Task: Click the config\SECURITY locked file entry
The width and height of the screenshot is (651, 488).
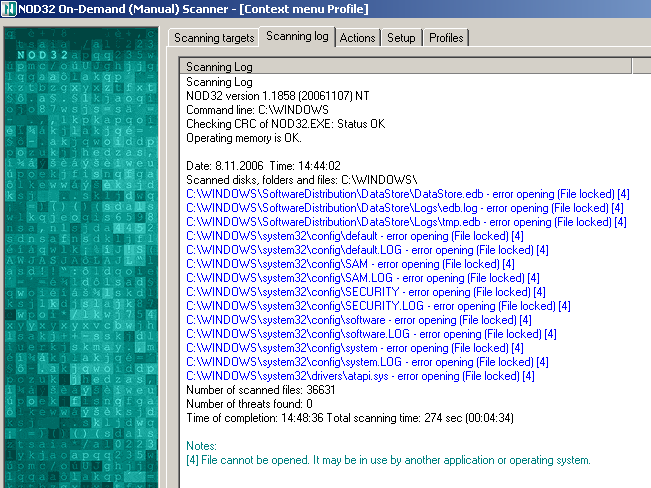Action: pyautogui.click(x=366, y=292)
